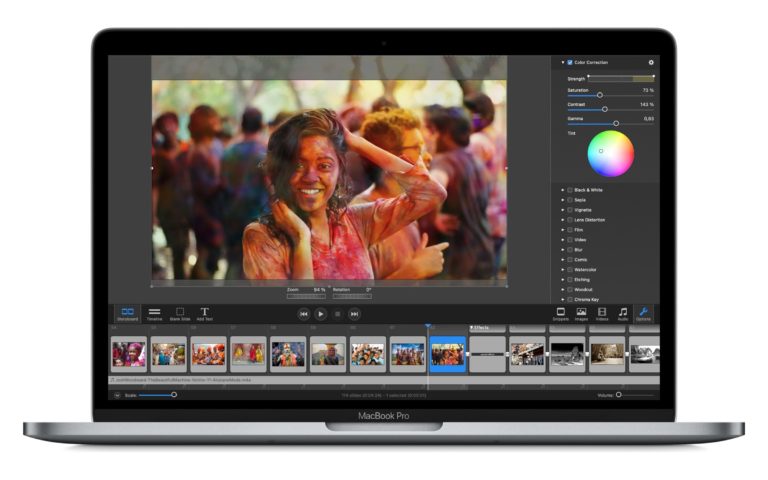This screenshot has height=480, width=768.
Task: Open the Audio browser
Action: (x=623, y=314)
